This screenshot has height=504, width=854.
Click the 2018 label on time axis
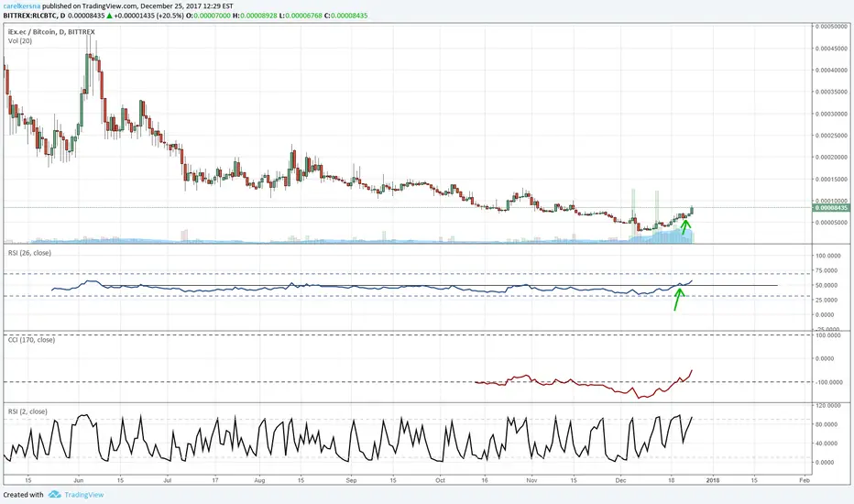[712, 480]
